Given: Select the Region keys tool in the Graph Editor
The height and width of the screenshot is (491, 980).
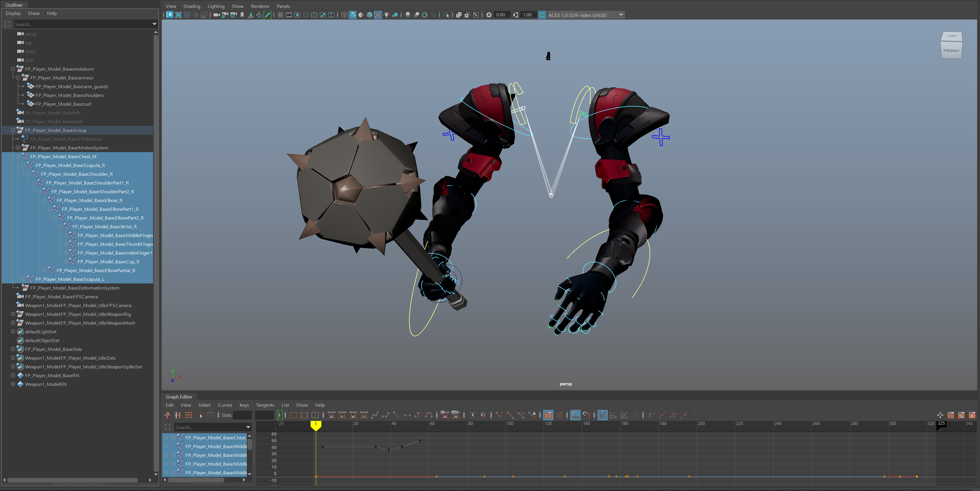Looking at the screenshot, I should click(200, 415).
